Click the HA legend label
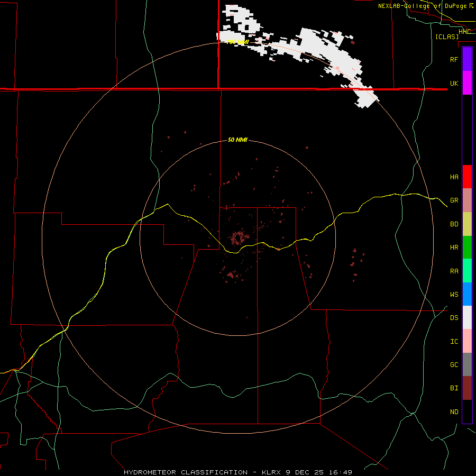The image size is (476, 476). 454,177
